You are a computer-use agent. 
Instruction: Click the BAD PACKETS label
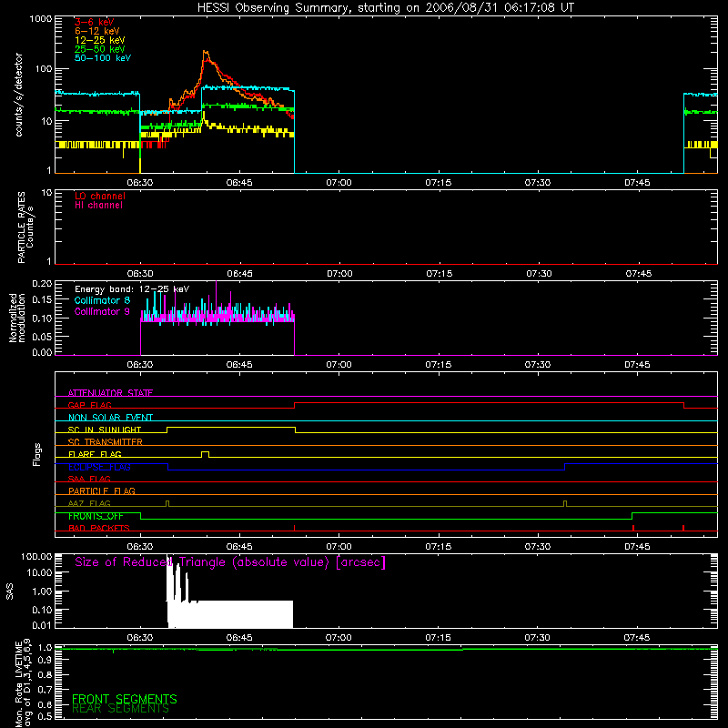99,528
